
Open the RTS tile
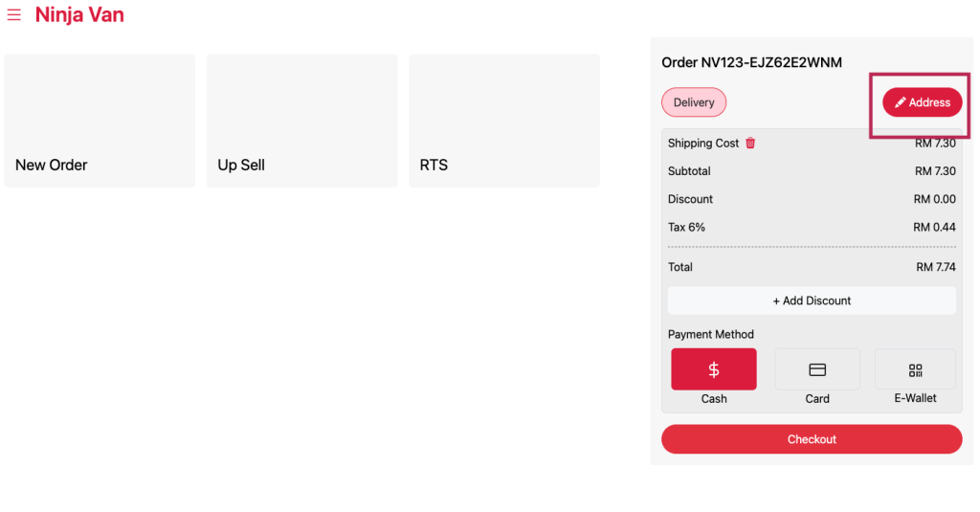(x=503, y=121)
